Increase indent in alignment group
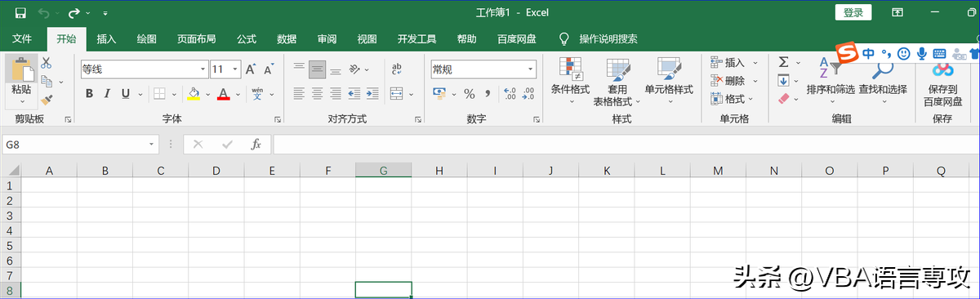The height and width of the screenshot is (299, 980). pos(372,94)
